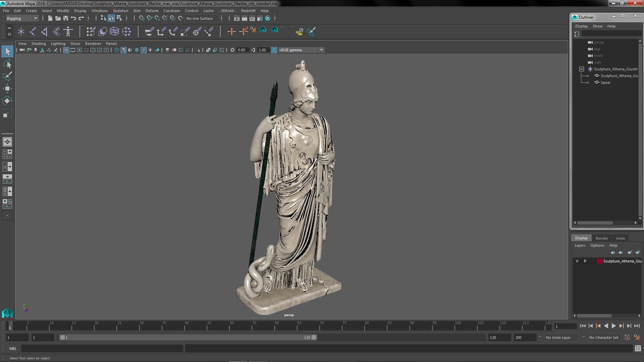The image size is (644, 362).
Task: Open the shelf tab switcher icon
Action: [9, 28]
